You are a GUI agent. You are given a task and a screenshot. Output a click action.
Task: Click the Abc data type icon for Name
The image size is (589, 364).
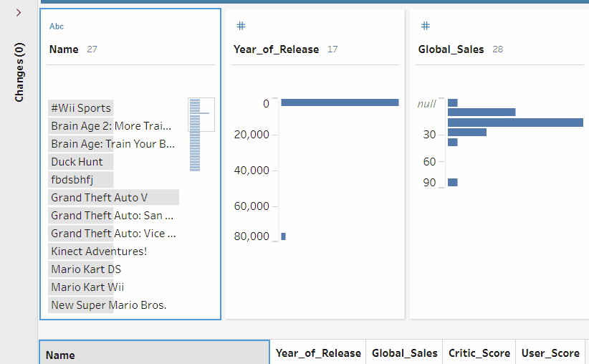pos(57,27)
